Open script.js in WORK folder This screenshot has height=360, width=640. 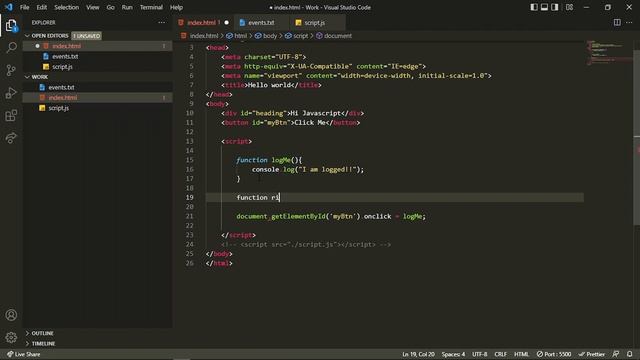pyautogui.click(x=98, y=108)
